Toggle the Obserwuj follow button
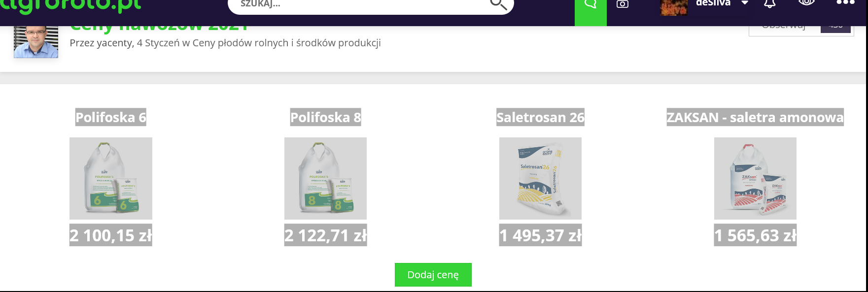The width and height of the screenshot is (868, 292). click(x=784, y=28)
